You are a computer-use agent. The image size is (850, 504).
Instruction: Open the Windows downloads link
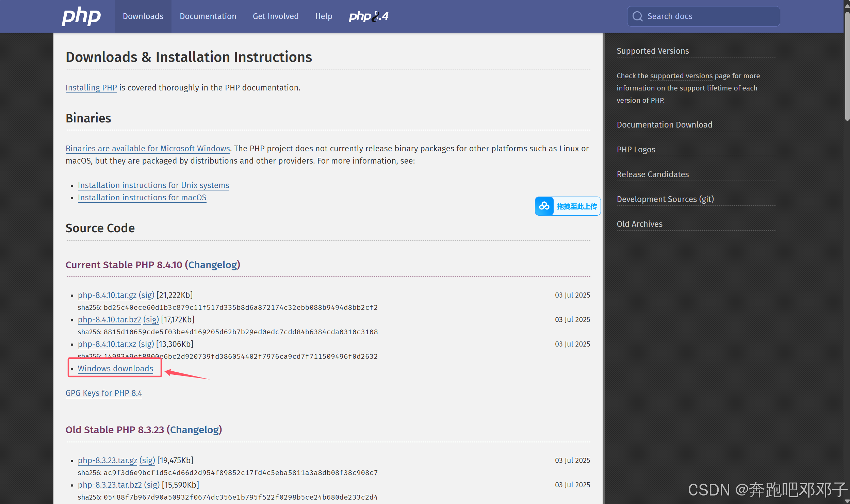tap(115, 369)
